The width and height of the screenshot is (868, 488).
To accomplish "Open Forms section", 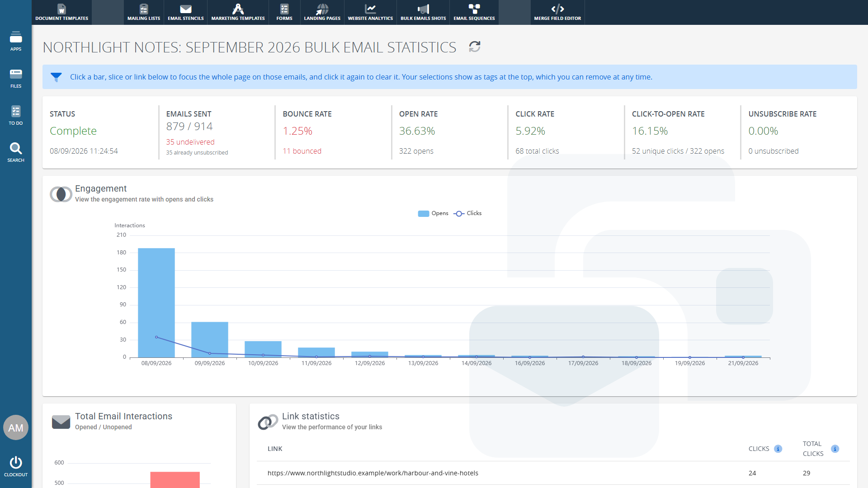I will coord(284,12).
